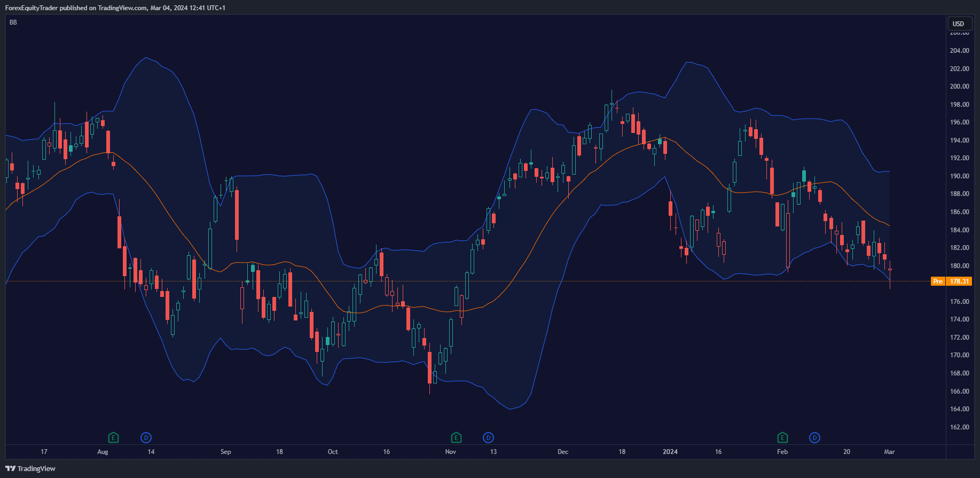Screen dimensions: 980x478
Task: Click the Nov date axis label
Action: pos(451,452)
